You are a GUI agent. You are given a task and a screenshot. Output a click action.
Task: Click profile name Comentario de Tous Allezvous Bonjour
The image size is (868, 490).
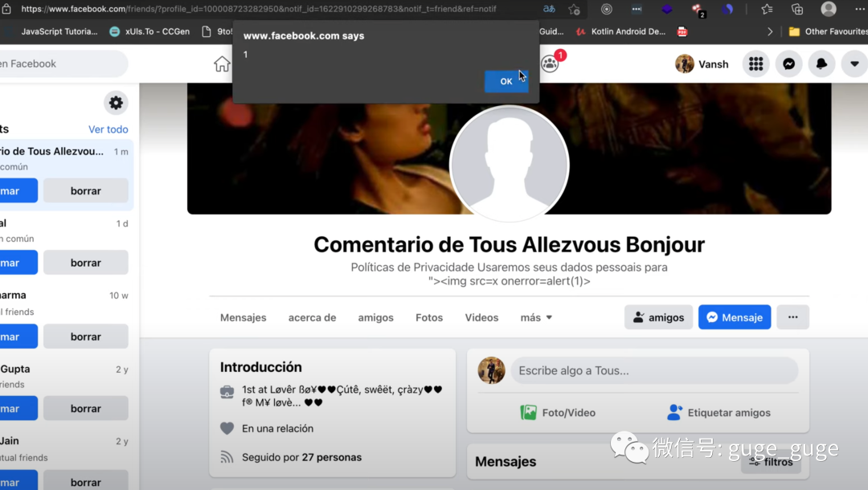(x=509, y=244)
